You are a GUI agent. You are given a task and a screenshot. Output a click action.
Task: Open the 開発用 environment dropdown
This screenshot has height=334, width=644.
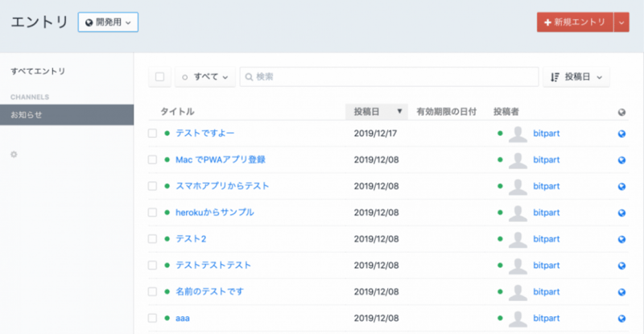pos(108,22)
